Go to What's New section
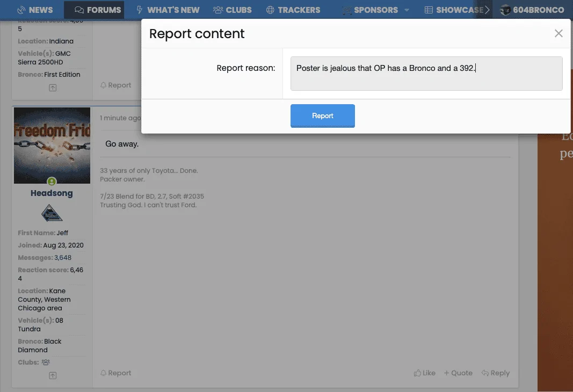Image resolution: width=573 pixels, height=392 pixels. click(x=168, y=10)
